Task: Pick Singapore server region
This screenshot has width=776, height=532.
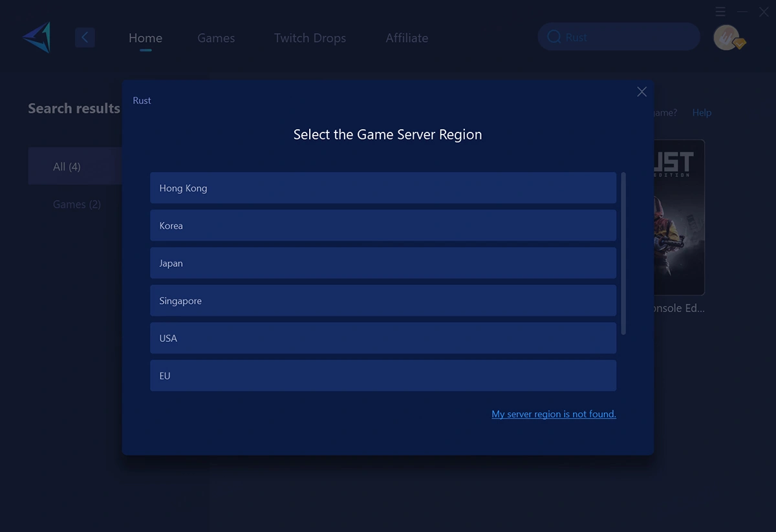Action: click(383, 301)
